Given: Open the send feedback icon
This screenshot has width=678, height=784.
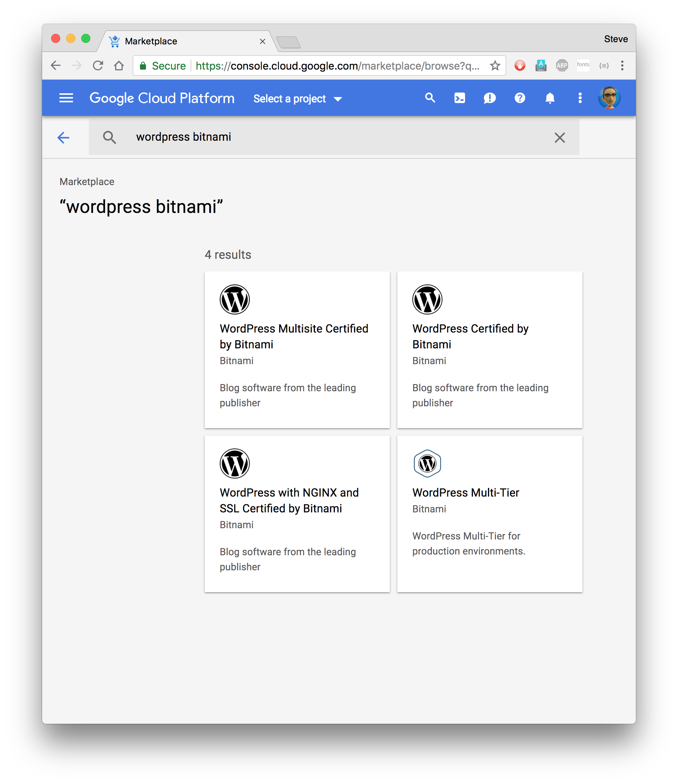Looking at the screenshot, I should coord(489,99).
